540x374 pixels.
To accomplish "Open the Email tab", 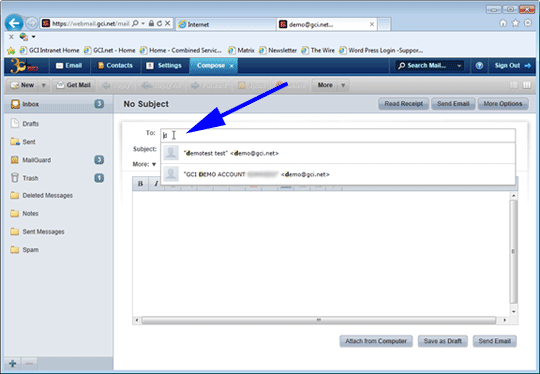I will pyautogui.click(x=69, y=65).
